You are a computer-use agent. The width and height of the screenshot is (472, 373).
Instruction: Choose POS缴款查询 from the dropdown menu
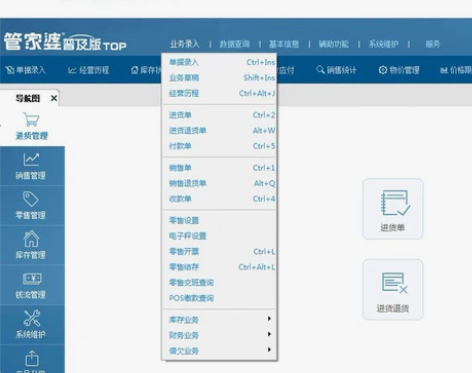click(219, 298)
